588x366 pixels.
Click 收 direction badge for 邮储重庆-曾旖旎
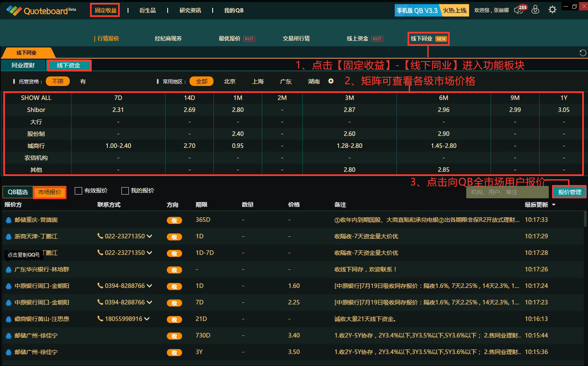pos(174,221)
